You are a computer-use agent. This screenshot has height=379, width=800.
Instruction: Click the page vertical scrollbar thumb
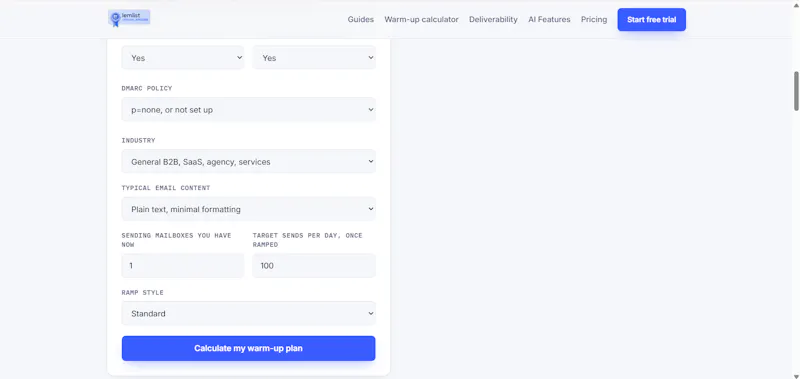click(796, 91)
